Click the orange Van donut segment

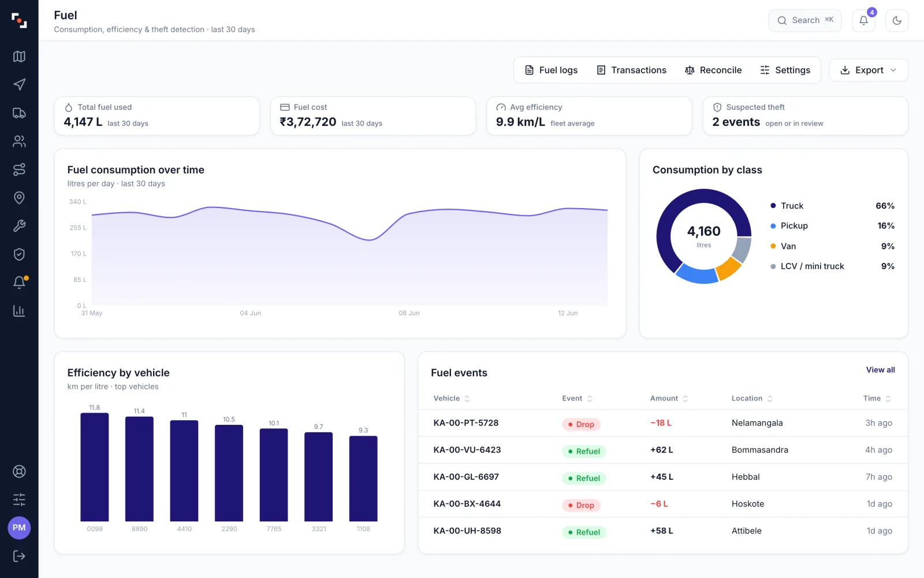point(729,268)
